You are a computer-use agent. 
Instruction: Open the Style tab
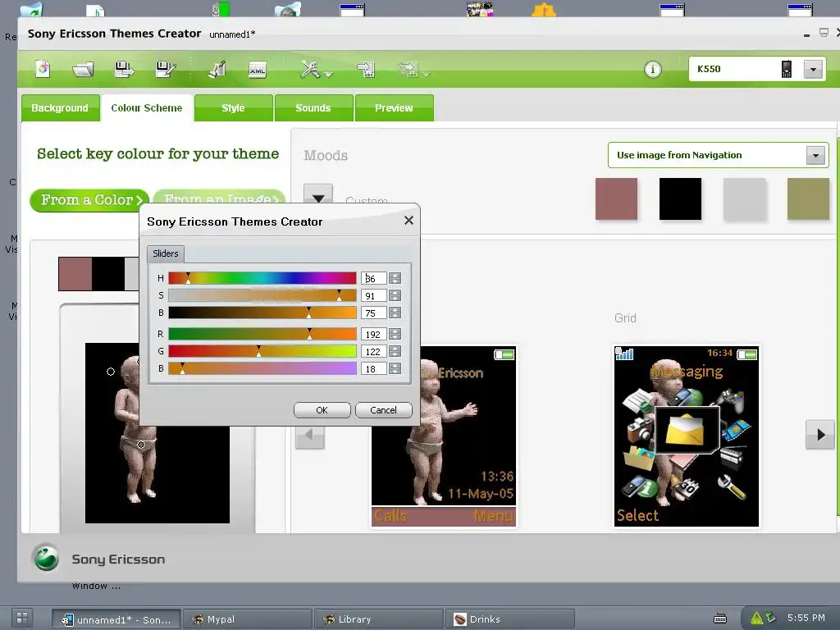[233, 107]
